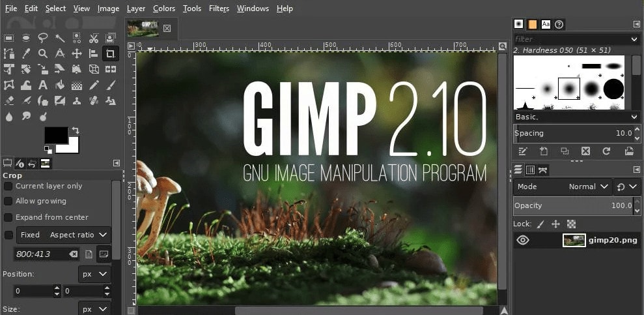The height and width of the screenshot is (315, 644).
Task: Refresh the brushes list
Action: [x=606, y=151]
